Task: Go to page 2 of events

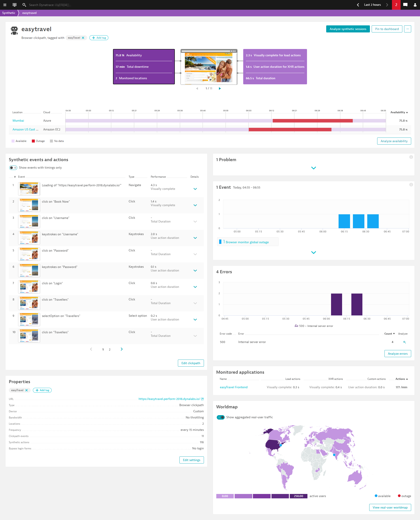Action: pyautogui.click(x=110, y=349)
